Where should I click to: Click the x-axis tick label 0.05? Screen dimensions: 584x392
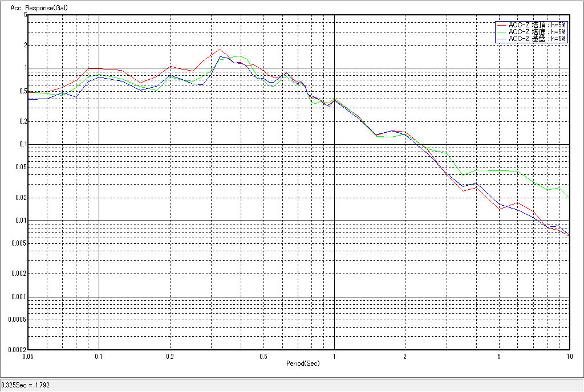[27, 356]
